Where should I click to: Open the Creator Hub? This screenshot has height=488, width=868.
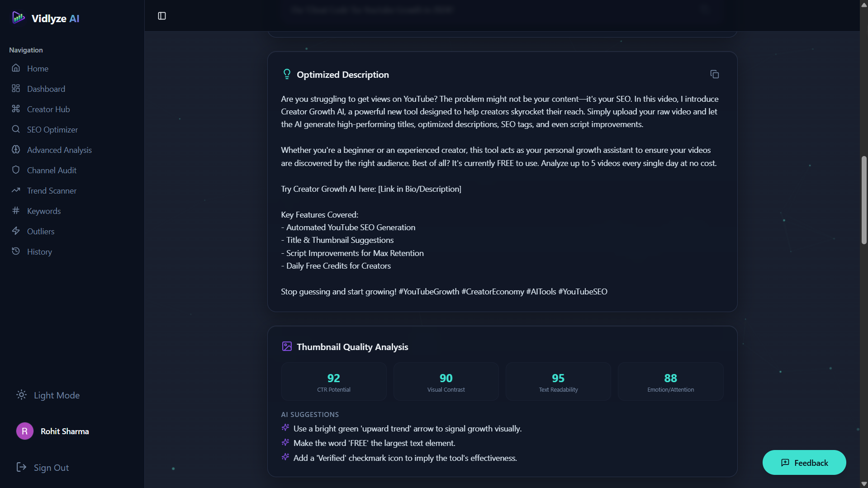click(48, 109)
